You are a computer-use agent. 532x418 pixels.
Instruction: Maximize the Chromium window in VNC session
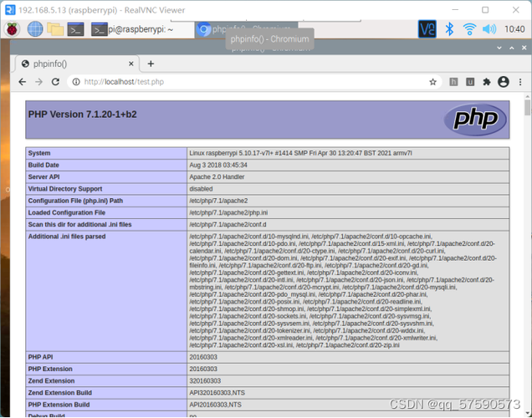coord(512,48)
